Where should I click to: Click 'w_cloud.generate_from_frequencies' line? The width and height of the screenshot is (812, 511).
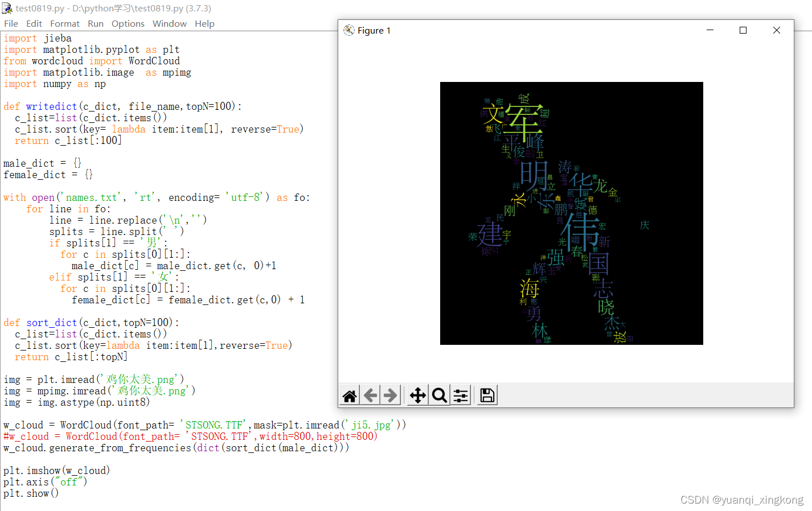(x=177, y=448)
